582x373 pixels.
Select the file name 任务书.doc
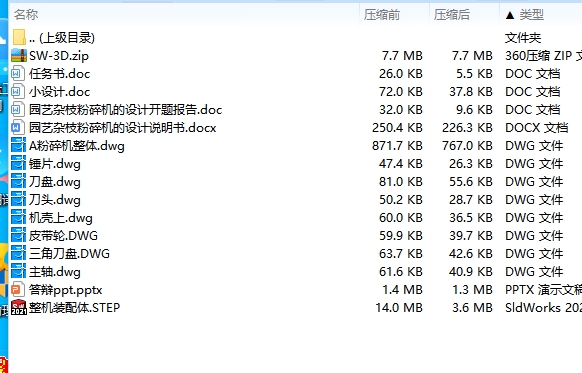pyautogui.click(x=59, y=73)
